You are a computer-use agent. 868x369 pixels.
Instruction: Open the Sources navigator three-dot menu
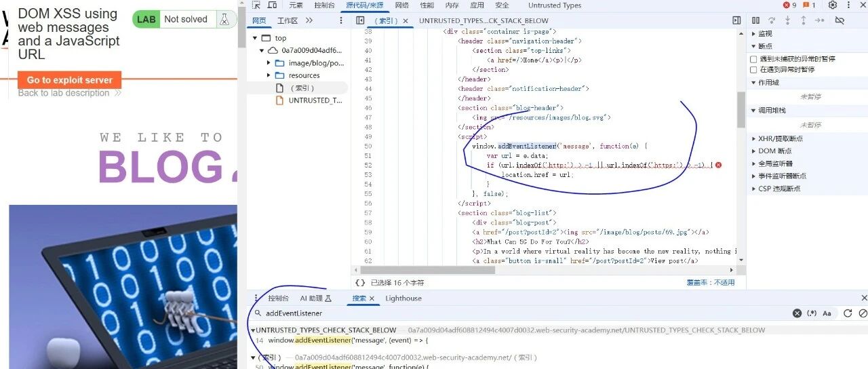click(340, 21)
